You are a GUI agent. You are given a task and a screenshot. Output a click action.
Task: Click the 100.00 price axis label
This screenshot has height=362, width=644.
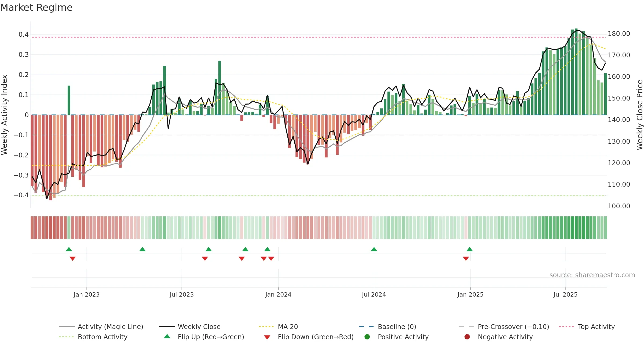coord(619,206)
